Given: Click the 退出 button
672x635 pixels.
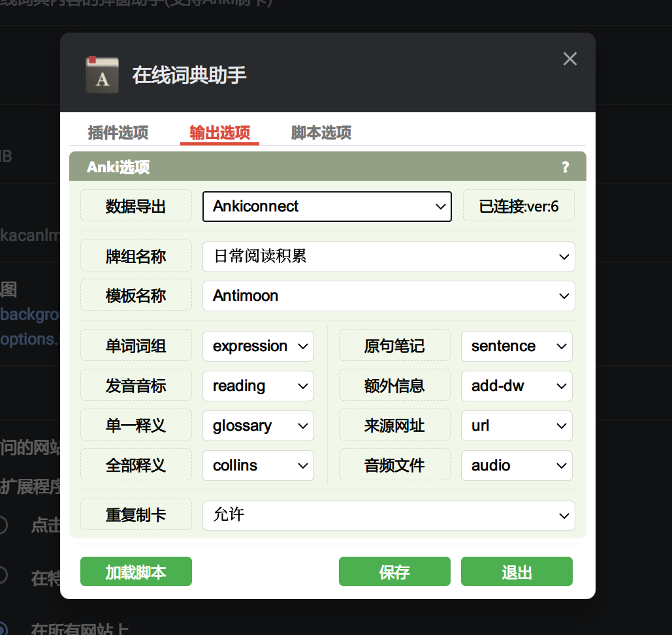Looking at the screenshot, I should [517, 571].
